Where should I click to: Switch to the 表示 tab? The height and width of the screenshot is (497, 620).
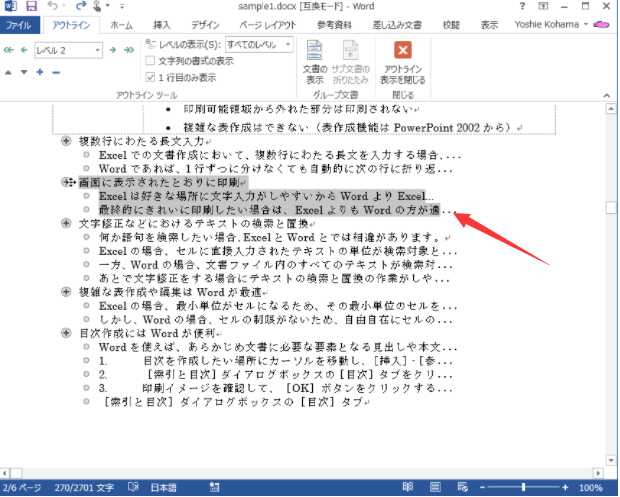tap(489, 25)
